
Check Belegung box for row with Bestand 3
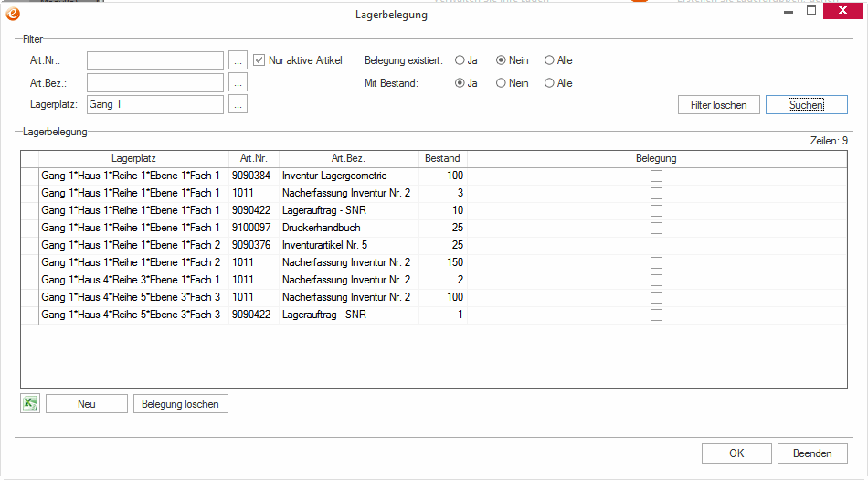[x=656, y=193]
